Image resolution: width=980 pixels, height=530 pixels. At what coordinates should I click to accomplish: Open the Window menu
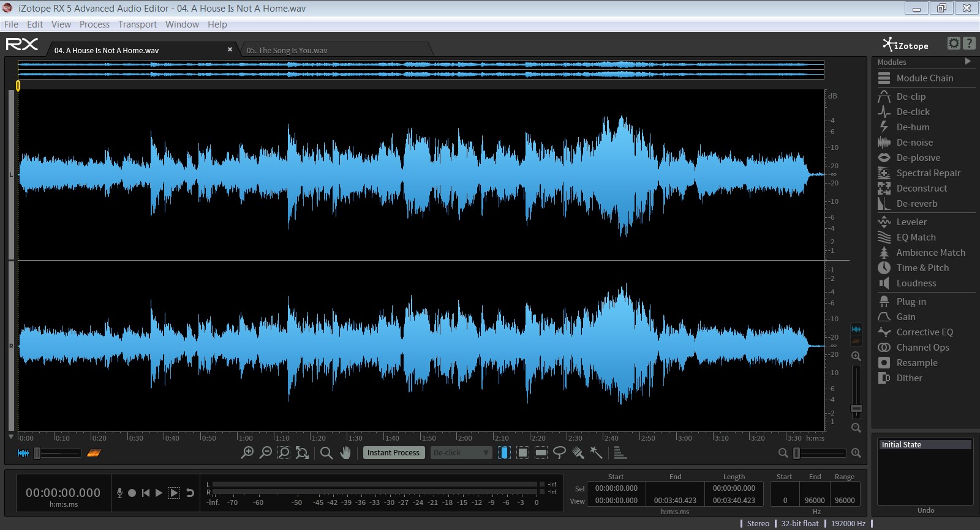tap(182, 24)
